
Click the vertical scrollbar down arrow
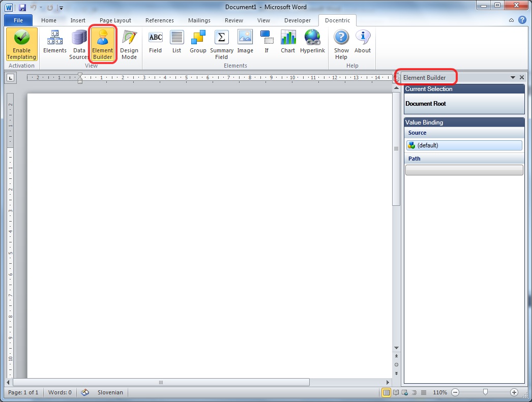(396, 348)
